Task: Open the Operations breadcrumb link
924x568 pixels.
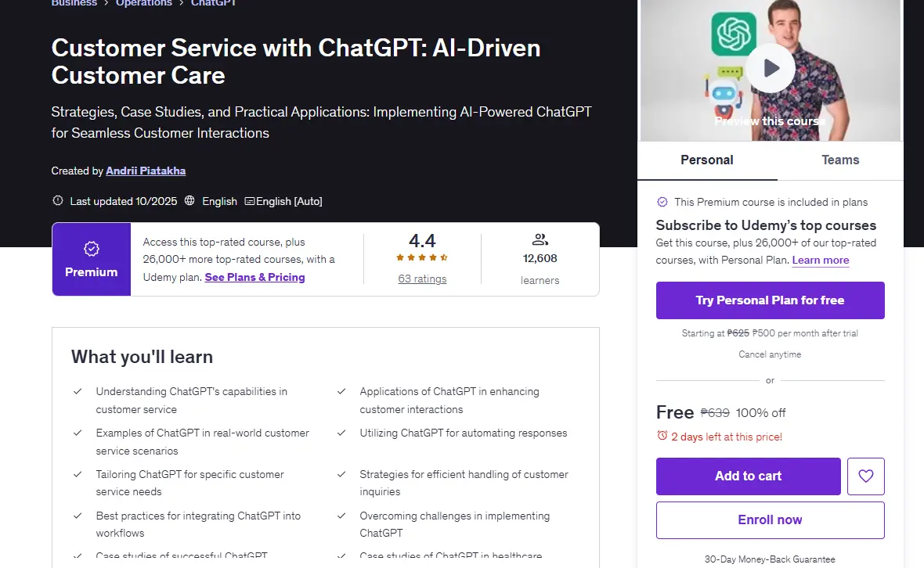Action: [x=144, y=3]
